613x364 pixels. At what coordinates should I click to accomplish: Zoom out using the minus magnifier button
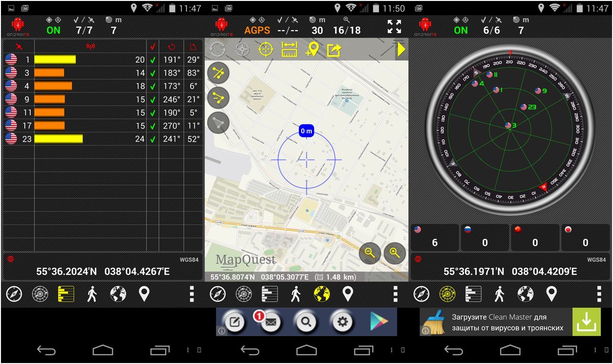point(370,253)
